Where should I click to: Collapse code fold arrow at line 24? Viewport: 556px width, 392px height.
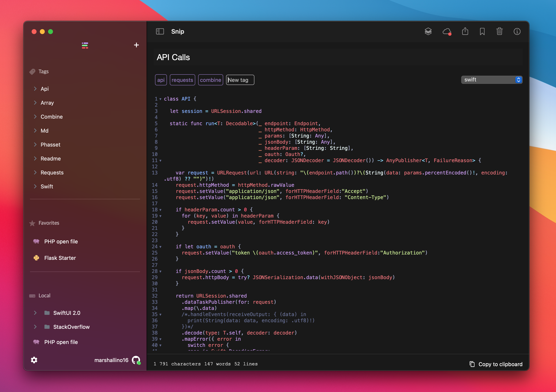pyautogui.click(x=160, y=247)
